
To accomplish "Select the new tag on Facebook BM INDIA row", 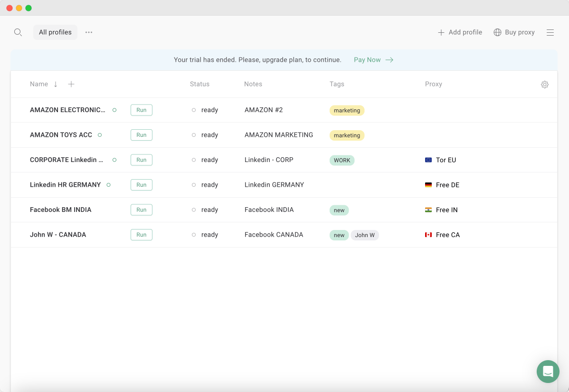I will (339, 210).
